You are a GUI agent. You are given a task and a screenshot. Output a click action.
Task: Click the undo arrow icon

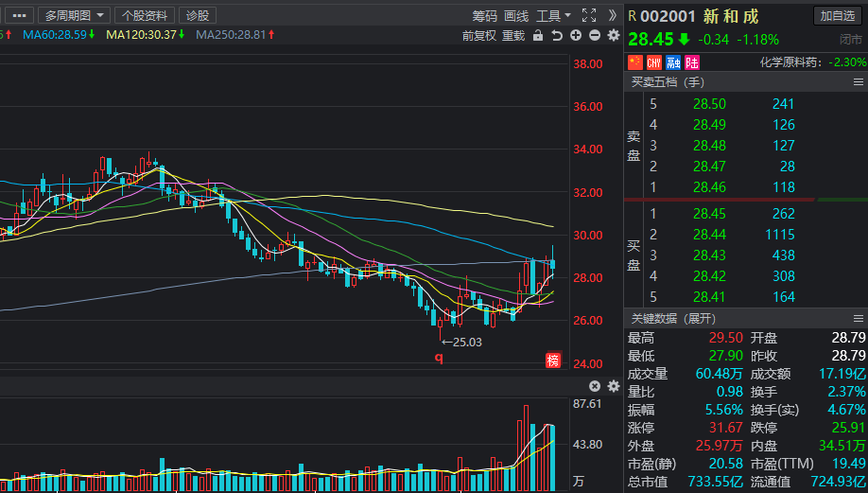(x=557, y=35)
